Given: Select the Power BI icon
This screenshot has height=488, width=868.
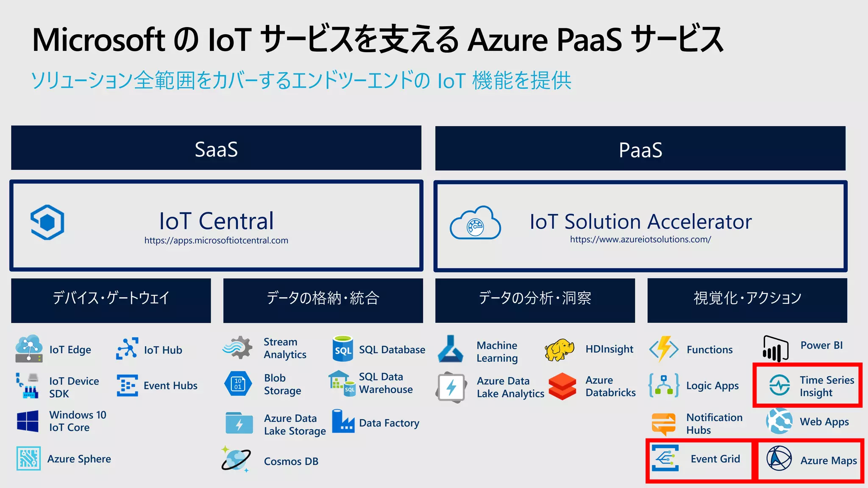Looking at the screenshot, I should 775,349.
